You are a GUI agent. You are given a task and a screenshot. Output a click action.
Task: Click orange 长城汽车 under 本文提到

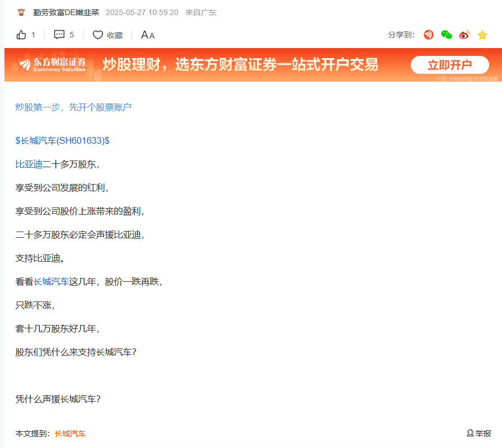tap(70, 433)
